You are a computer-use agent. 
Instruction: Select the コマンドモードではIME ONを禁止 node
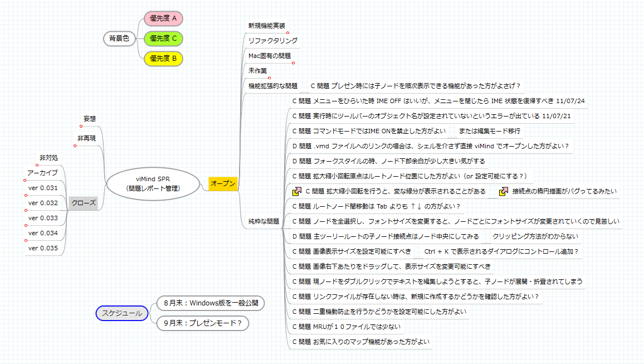point(369,131)
